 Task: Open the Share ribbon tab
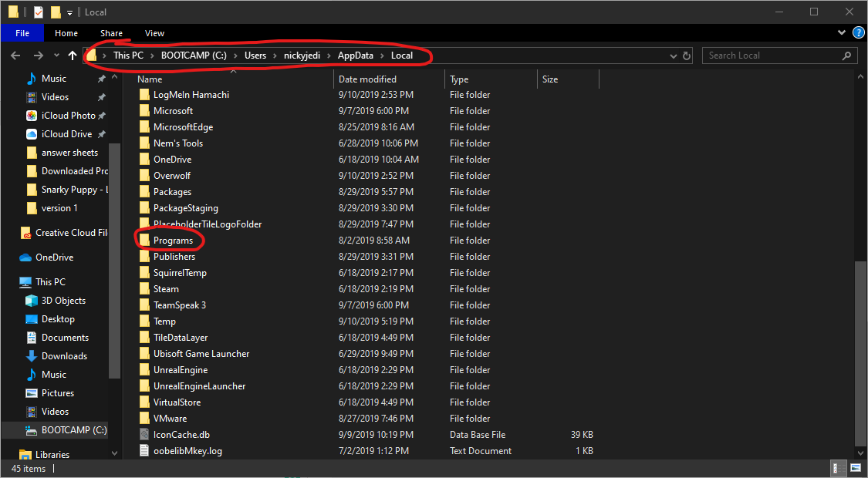click(111, 33)
